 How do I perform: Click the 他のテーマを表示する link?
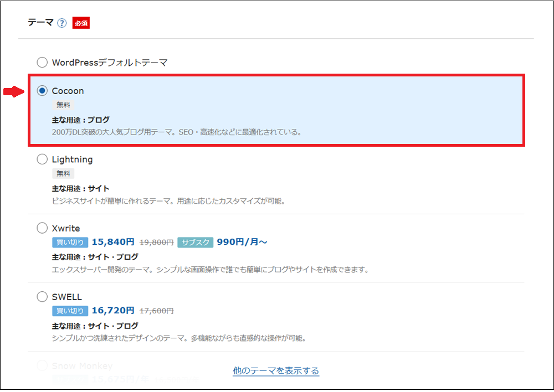[x=276, y=371]
